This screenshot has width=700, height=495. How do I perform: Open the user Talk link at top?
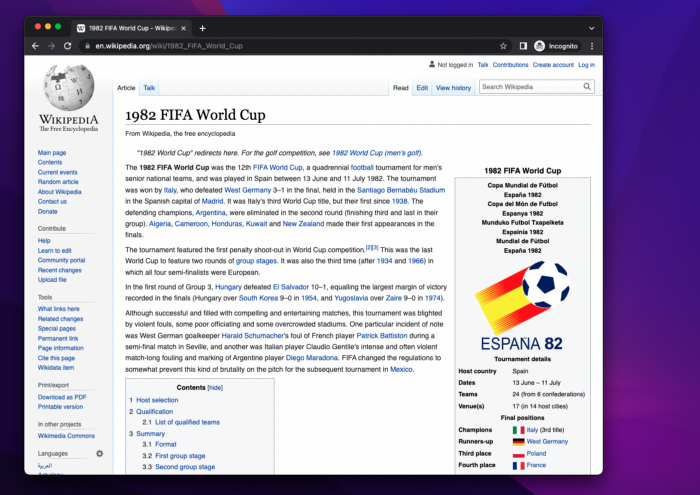pyautogui.click(x=483, y=65)
